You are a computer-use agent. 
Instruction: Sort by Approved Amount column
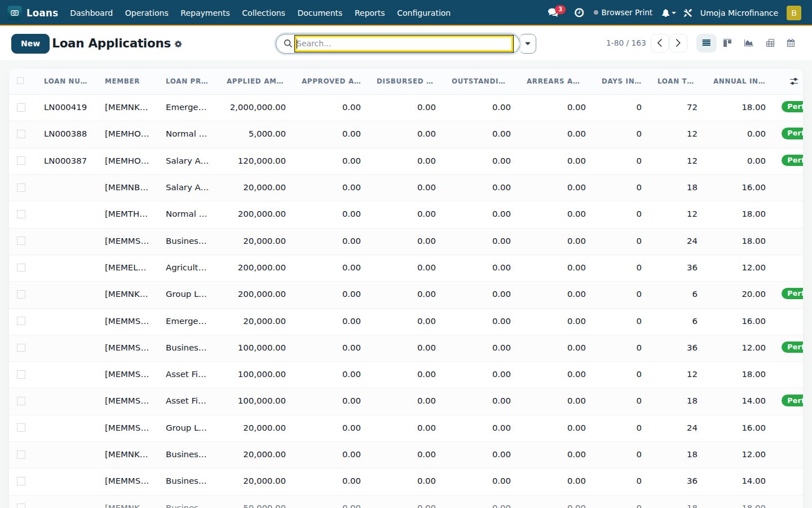(x=331, y=81)
